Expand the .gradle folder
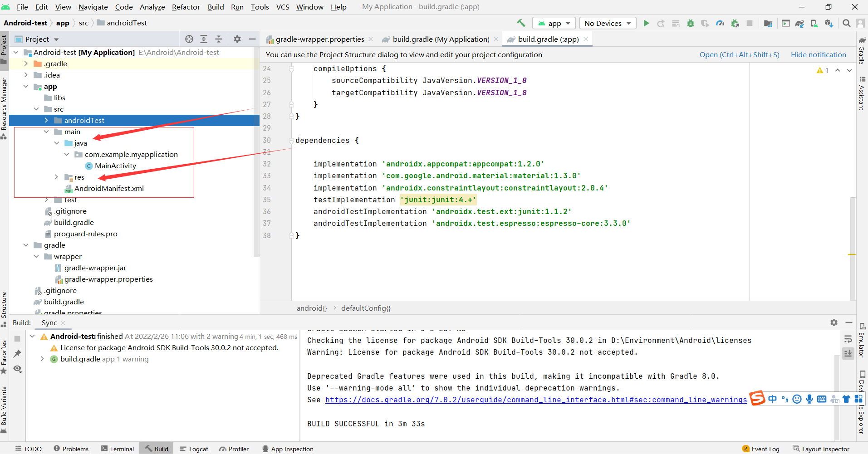The image size is (868, 454). click(26, 63)
